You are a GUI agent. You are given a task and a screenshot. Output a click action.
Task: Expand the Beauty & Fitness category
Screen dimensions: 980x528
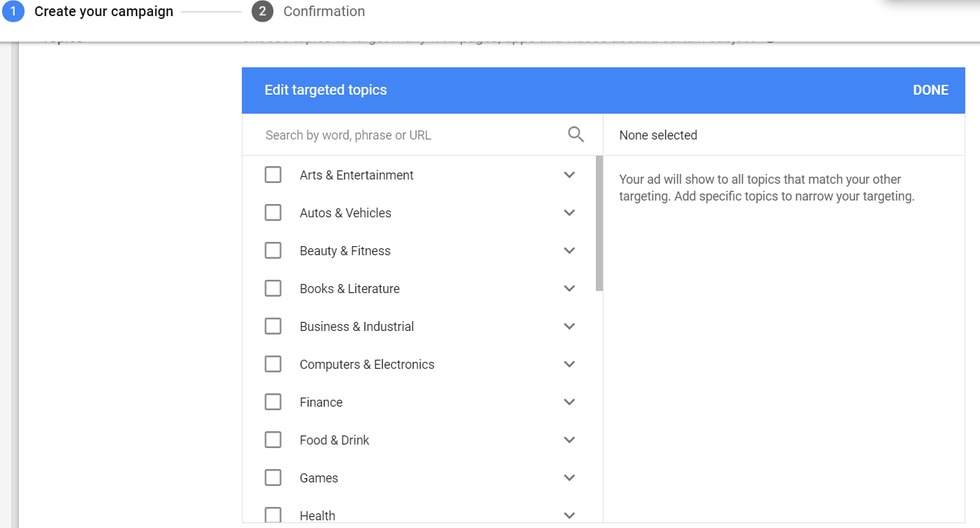[x=569, y=250]
